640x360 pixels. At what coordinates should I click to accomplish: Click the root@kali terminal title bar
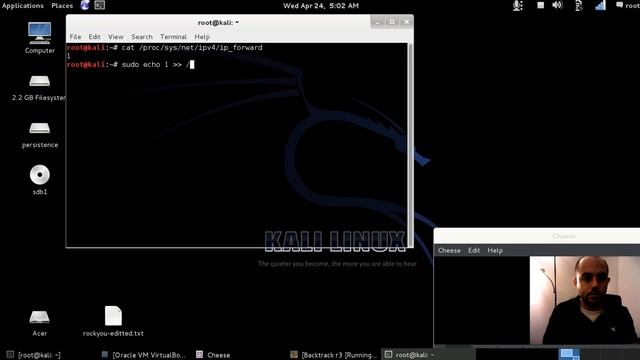point(218,22)
